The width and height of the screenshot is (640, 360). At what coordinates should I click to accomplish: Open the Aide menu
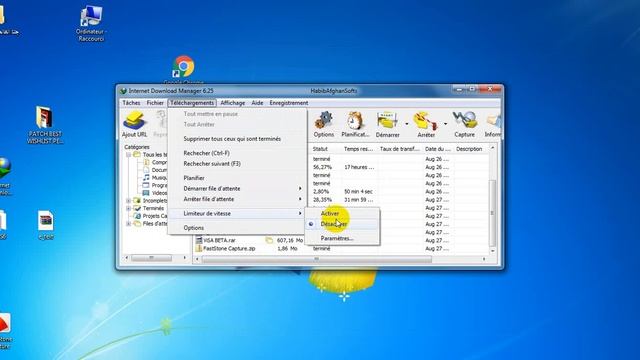[x=257, y=103]
